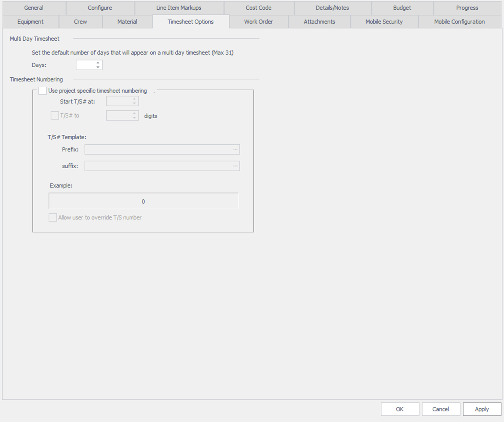Open the Line Item Markups tab
The height and width of the screenshot is (422, 504).
click(x=179, y=8)
